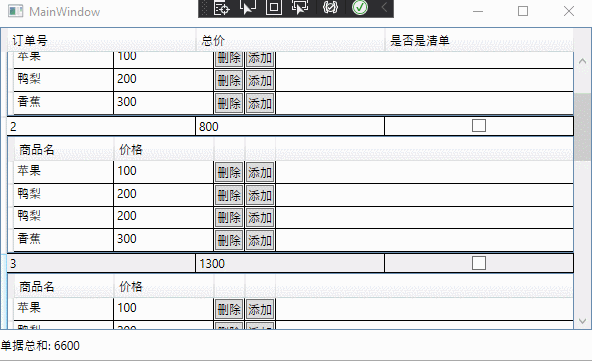
Task: Click 添加 in 香蕉 row just above order 2
Action: [x=260, y=103]
